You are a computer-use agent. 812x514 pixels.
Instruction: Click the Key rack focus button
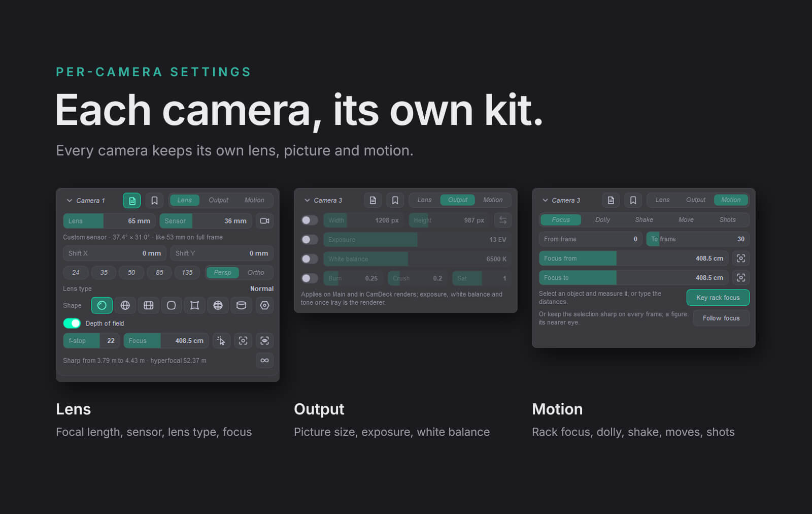pyautogui.click(x=718, y=298)
